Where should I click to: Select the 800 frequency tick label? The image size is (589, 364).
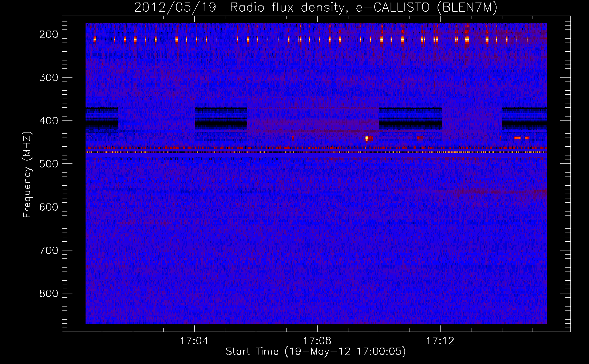click(x=49, y=293)
